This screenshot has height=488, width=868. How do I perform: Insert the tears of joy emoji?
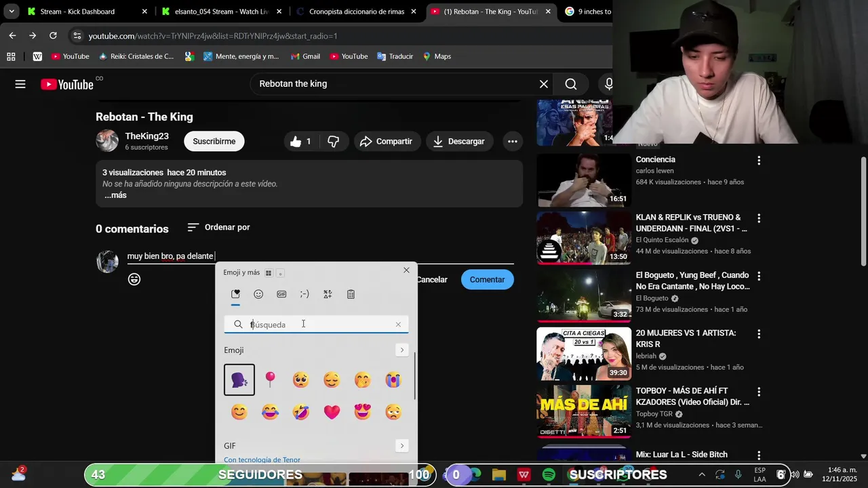click(270, 411)
